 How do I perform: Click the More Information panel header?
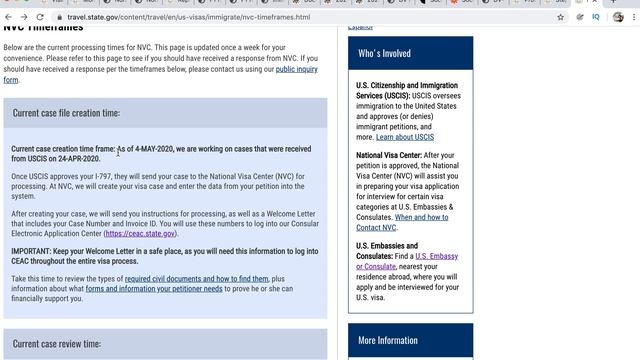click(411, 340)
